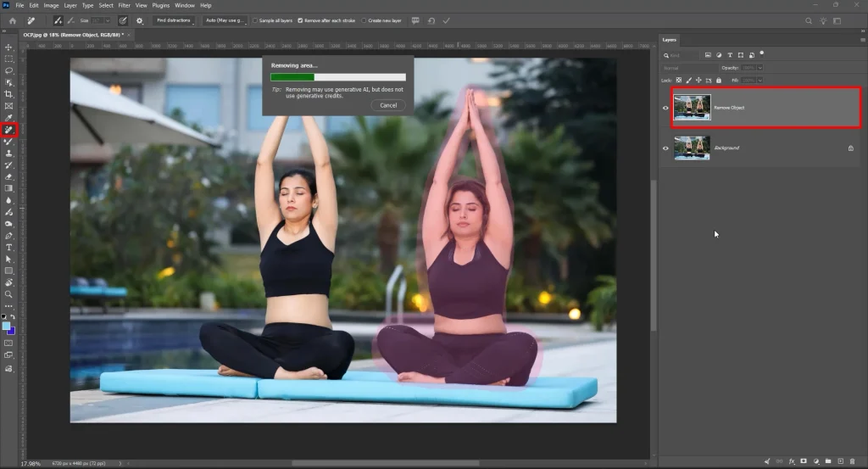Open the Kind layer filter dropdown
868x469 pixels.
(x=681, y=55)
